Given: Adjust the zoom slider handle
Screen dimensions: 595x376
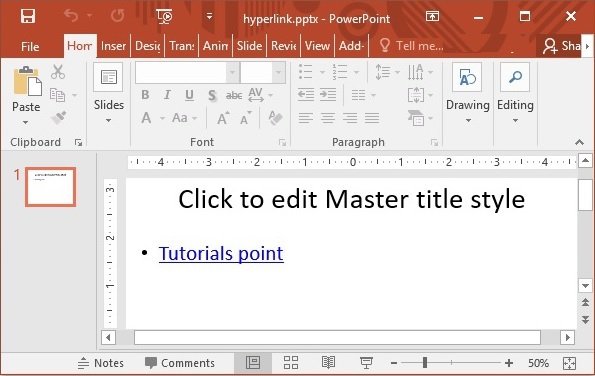Looking at the screenshot, I should point(425,363).
